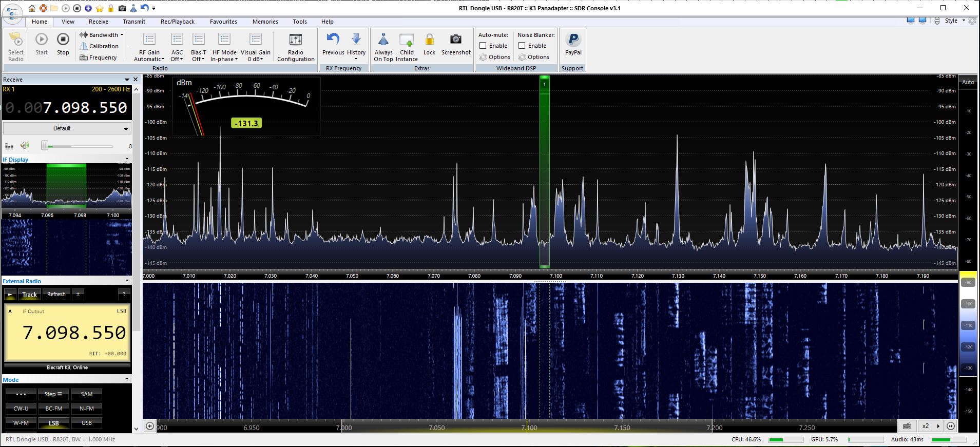Click the Start radio icon
Image resolution: width=980 pixels, height=447 pixels.
[42, 40]
